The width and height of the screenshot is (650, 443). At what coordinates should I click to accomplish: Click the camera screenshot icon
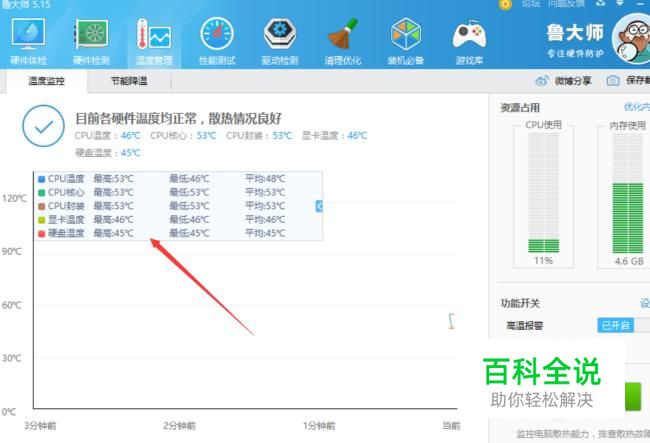click(613, 81)
